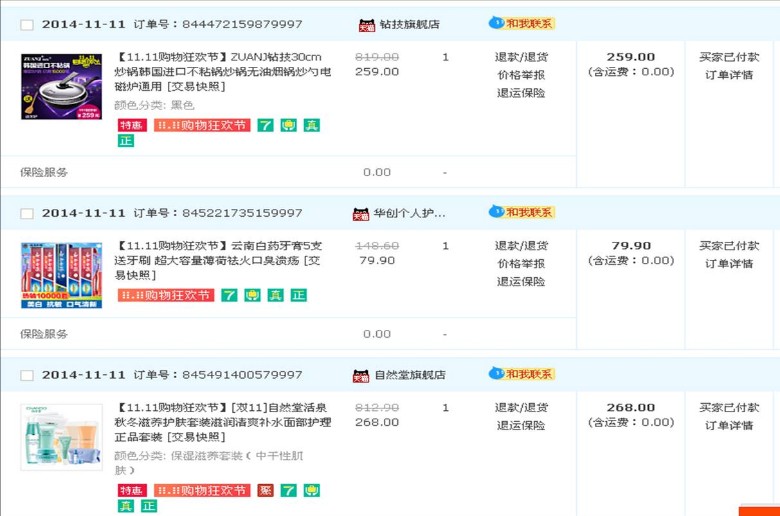Image resolution: width=780 pixels, height=516 pixels.
Task: Click 退款/退货 for the frying pan order
Action: 521,57
